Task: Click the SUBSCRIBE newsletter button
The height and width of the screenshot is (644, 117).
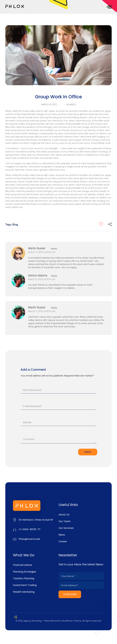Action: click(70, 594)
